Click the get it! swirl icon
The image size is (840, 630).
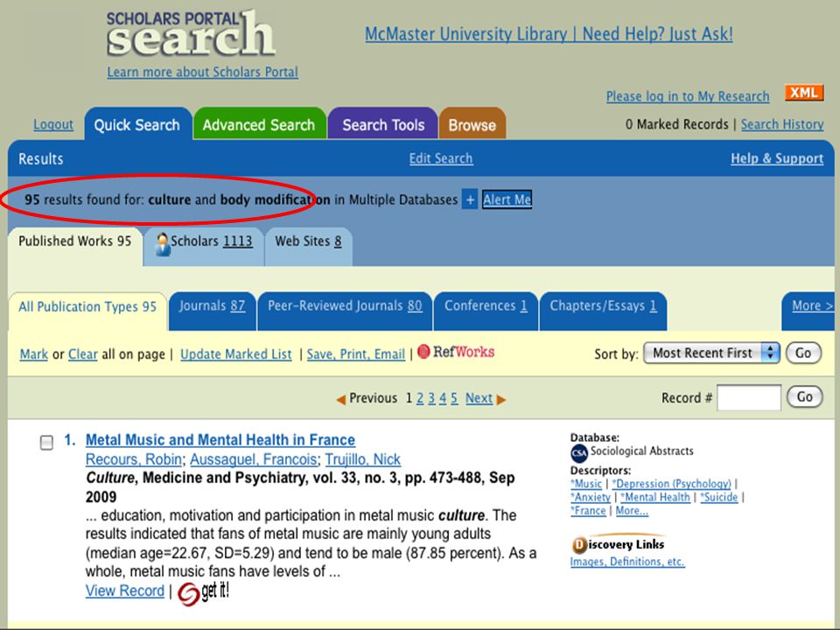188,593
